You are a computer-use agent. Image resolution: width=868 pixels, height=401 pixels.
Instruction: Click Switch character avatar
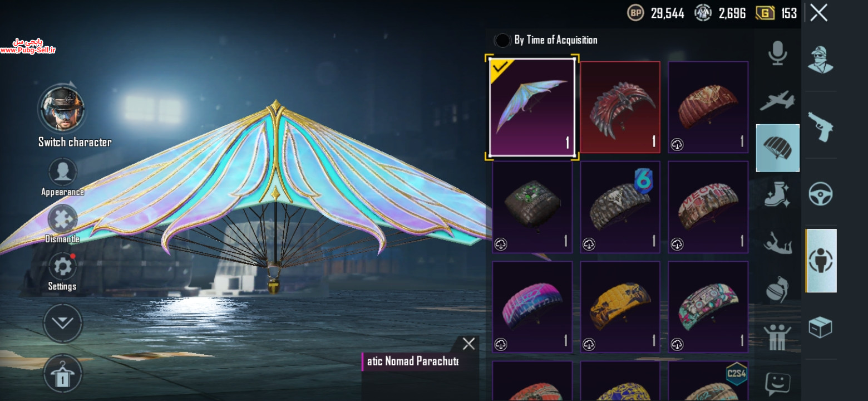click(x=62, y=109)
